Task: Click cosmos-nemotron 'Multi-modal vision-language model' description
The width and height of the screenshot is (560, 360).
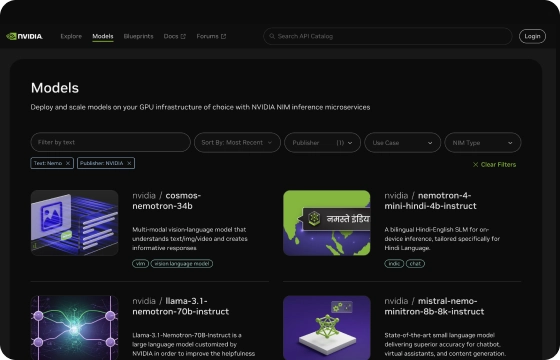Action: [x=190, y=239]
